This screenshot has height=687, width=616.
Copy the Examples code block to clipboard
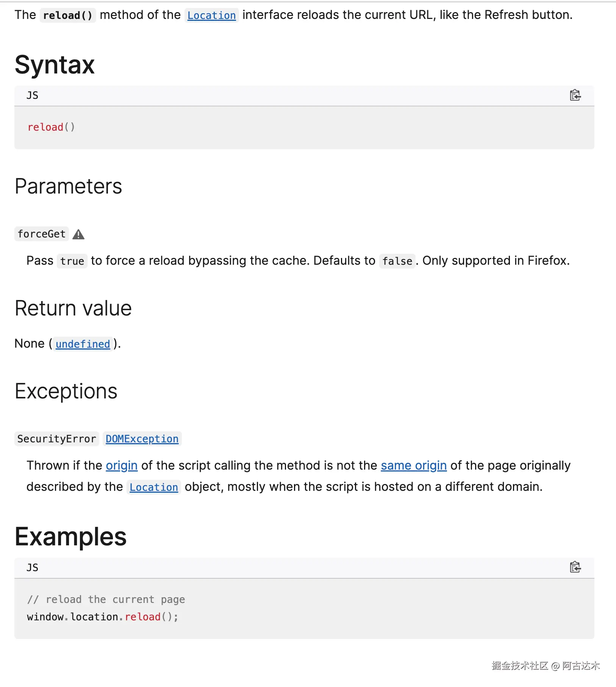[575, 567]
